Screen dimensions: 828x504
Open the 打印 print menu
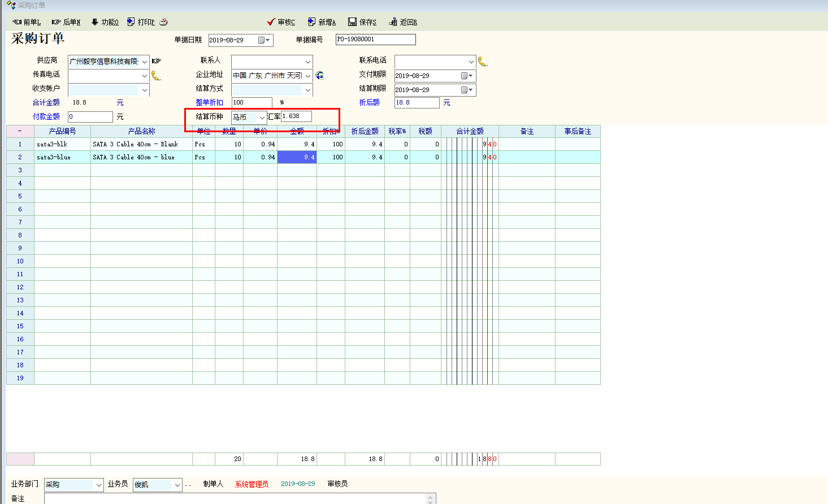(x=141, y=22)
